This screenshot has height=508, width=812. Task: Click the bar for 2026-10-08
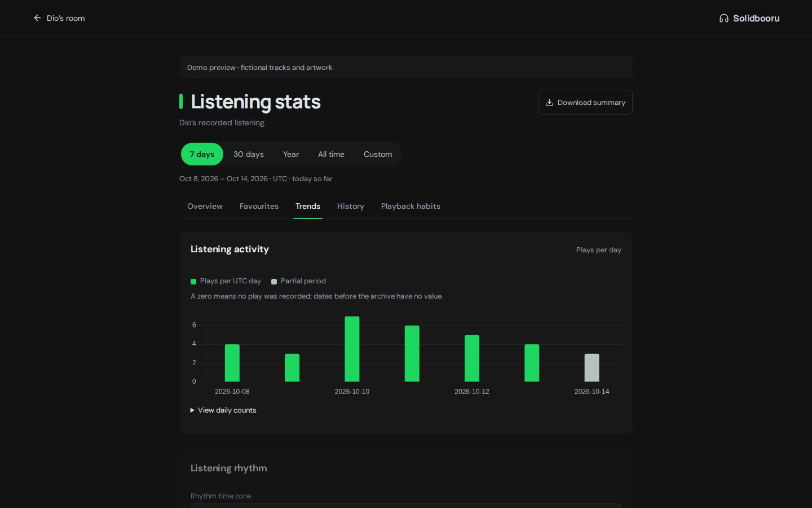click(232, 363)
